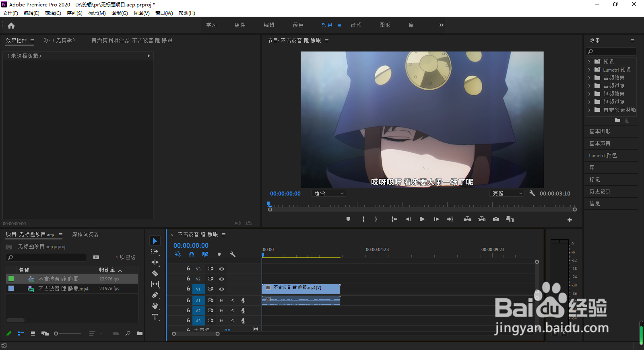Select the Selection tool arrow
Screen dimensions: 644x350
coord(155,241)
